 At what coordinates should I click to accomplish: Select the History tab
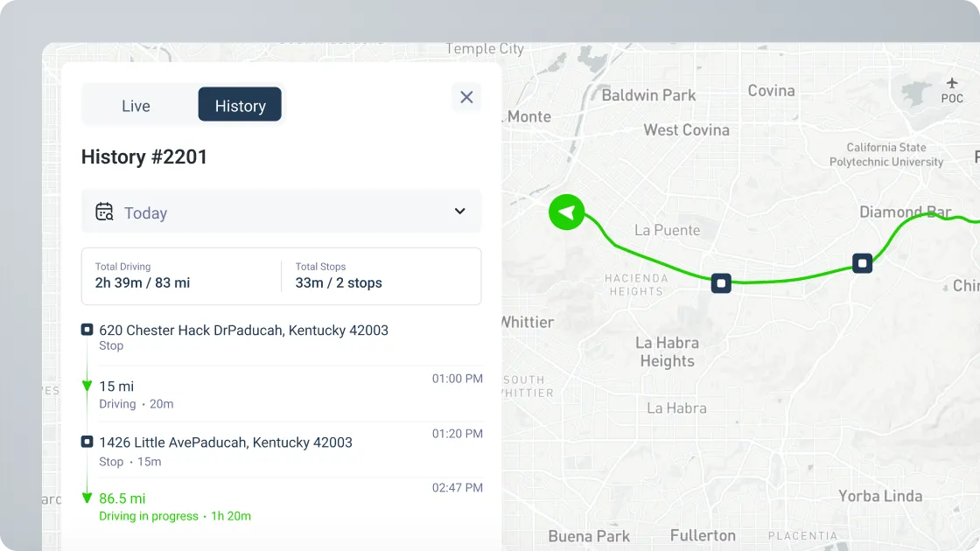(240, 106)
